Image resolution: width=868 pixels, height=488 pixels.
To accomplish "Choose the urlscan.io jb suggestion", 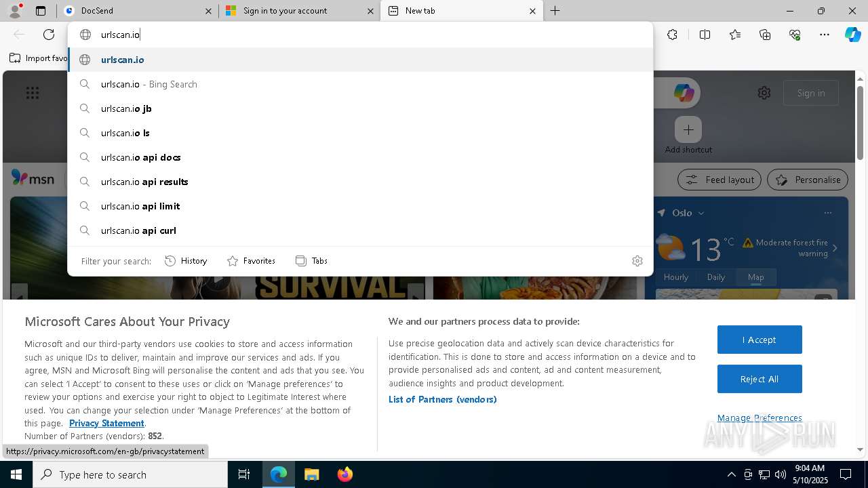I will (x=360, y=108).
